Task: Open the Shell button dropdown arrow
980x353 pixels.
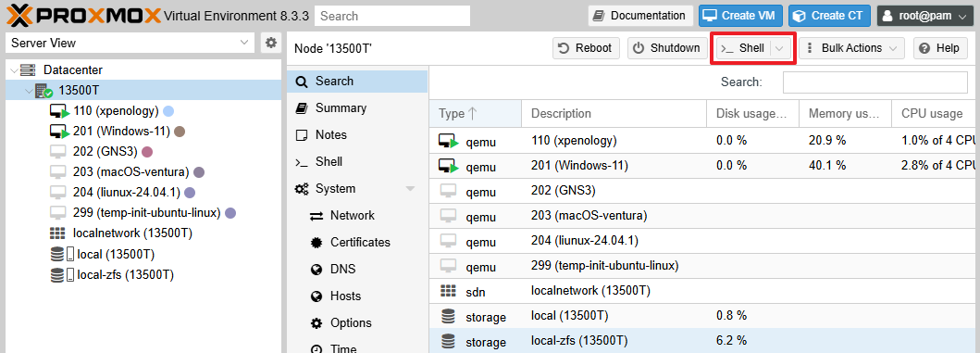Action: click(779, 48)
